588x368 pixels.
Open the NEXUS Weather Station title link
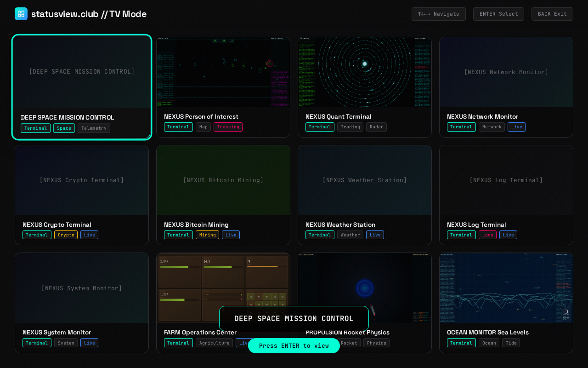tap(340, 224)
